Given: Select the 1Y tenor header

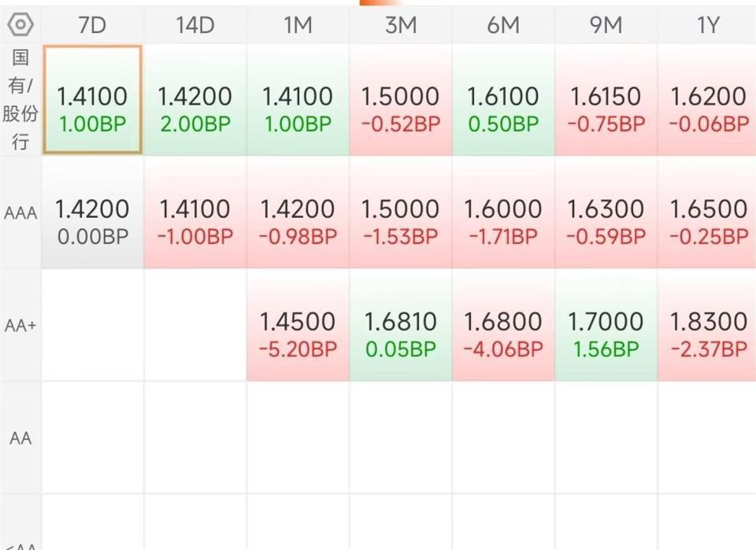Looking at the screenshot, I should point(708,25).
